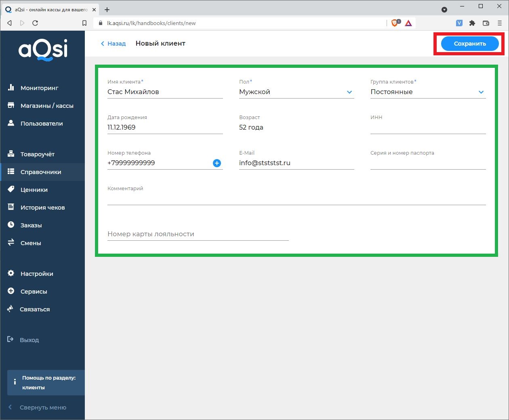The image size is (509, 420).
Task: Click the Brave Rewards triangle icon
Action: (x=408, y=23)
